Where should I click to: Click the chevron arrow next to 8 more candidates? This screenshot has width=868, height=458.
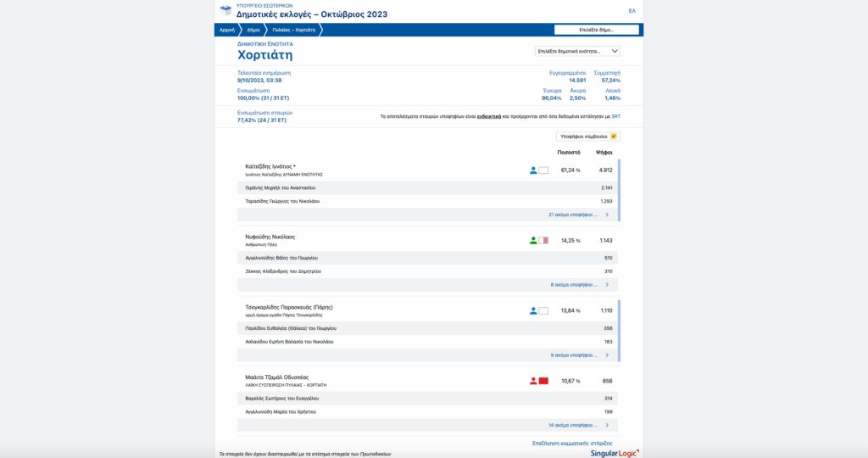[x=607, y=285]
